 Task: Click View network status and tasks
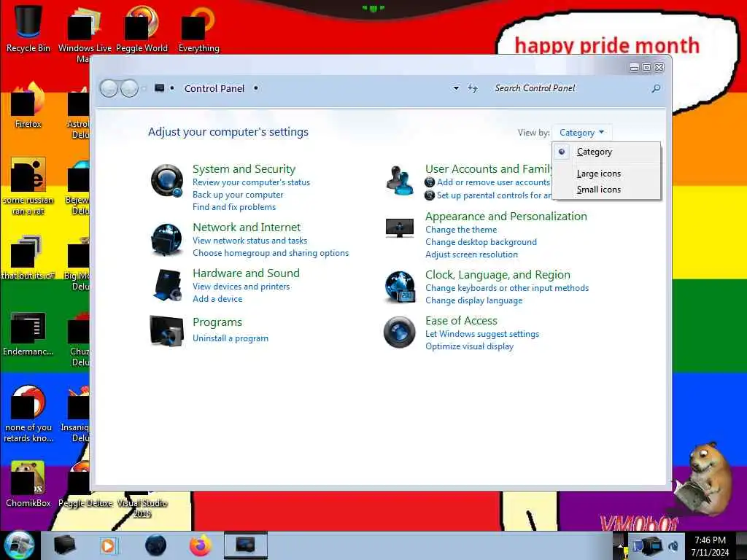(249, 241)
